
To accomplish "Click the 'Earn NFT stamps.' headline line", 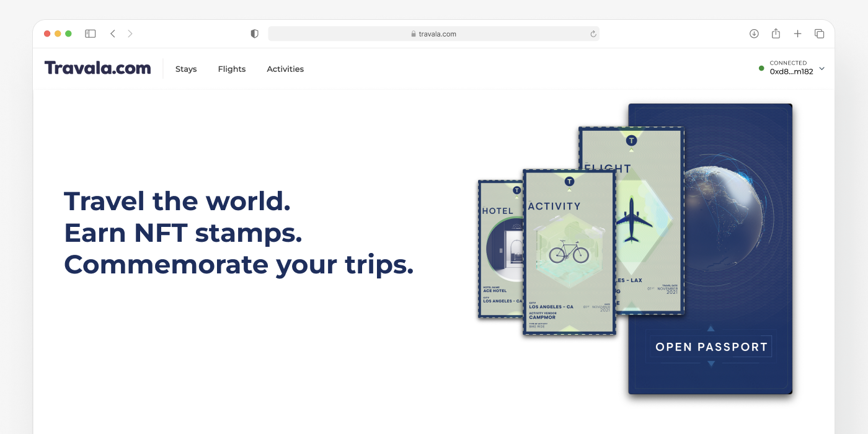I will pyautogui.click(x=183, y=232).
